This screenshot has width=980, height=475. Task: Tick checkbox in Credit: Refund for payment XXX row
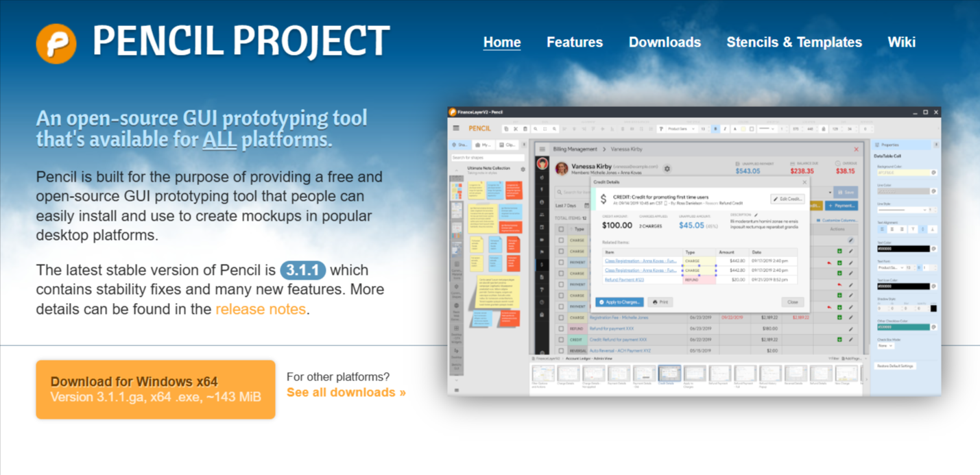click(x=561, y=339)
